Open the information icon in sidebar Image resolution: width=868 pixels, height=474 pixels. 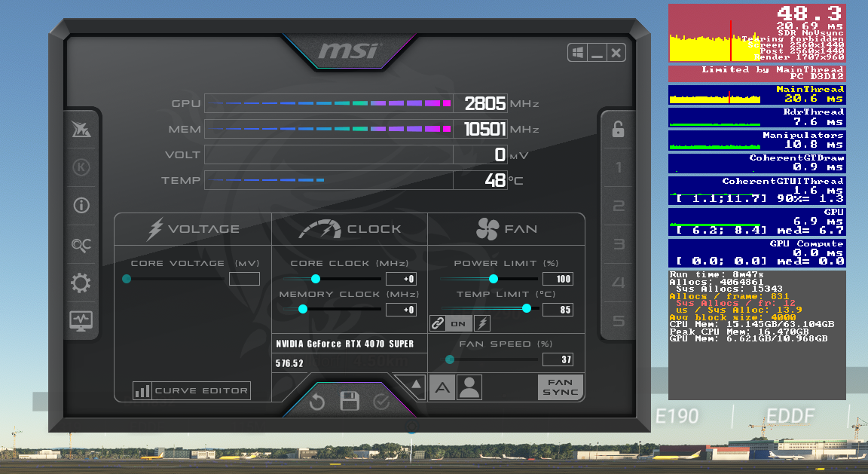[x=81, y=206]
